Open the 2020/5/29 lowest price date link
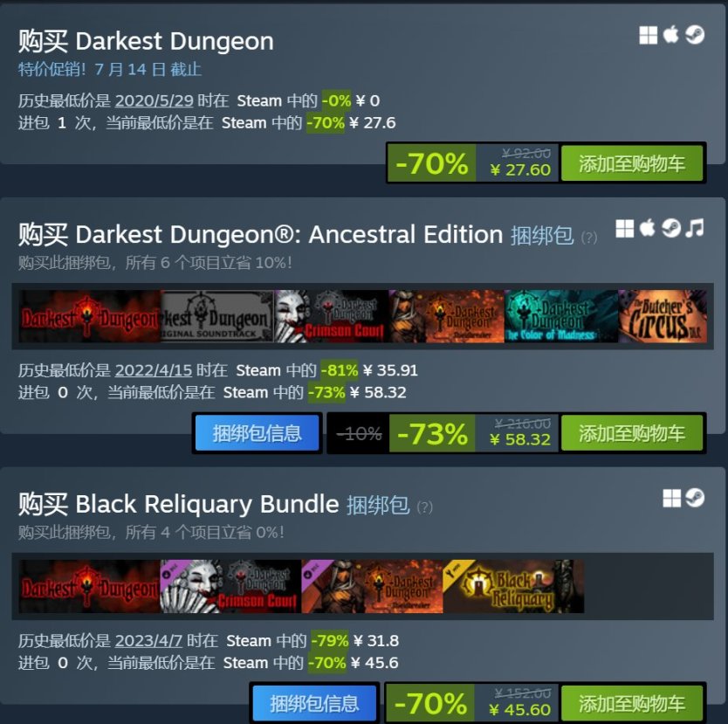 point(155,100)
